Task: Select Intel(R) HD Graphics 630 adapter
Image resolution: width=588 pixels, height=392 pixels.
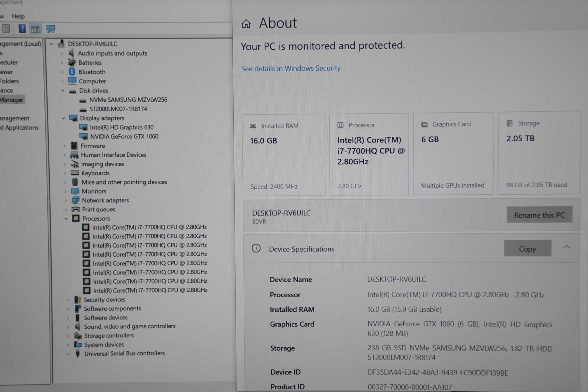Action: tap(122, 127)
